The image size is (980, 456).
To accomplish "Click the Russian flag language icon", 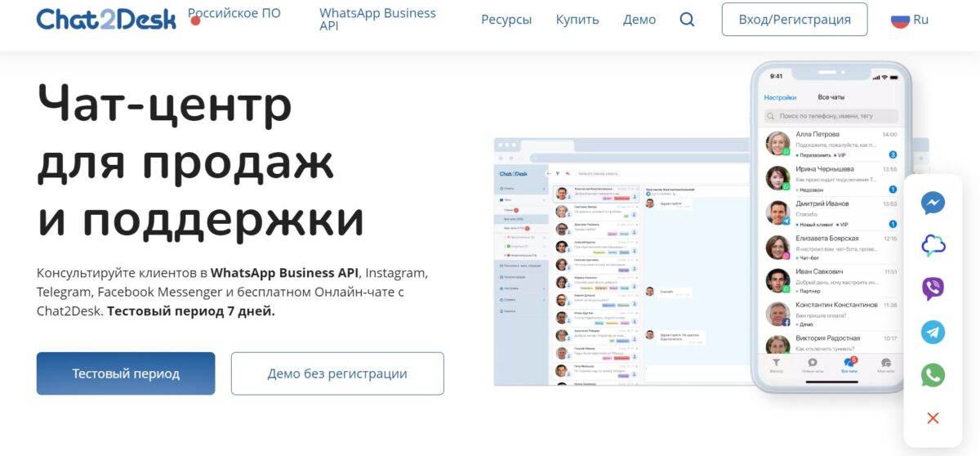I will pyautogui.click(x=900, y=20).
